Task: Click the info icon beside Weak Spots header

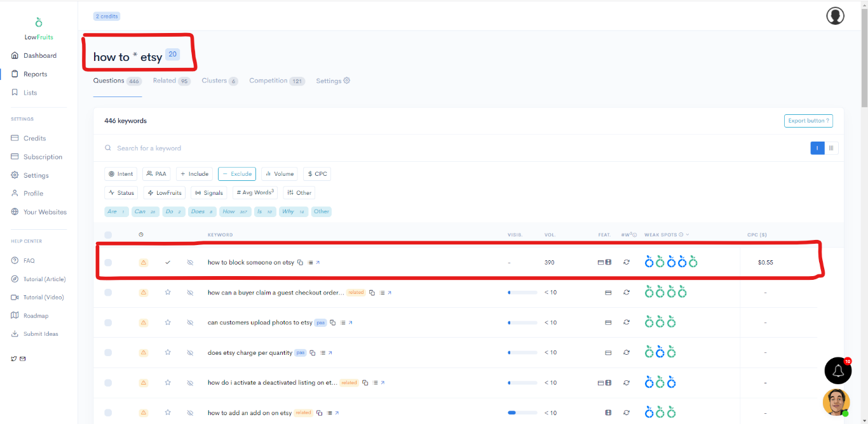Action: (x=681, y=235)
